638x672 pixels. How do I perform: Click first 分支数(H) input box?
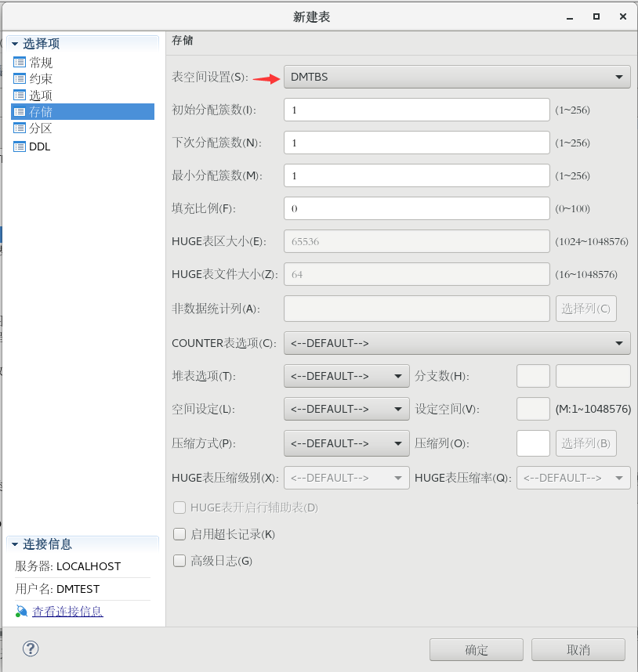click(x=534, y=376)
